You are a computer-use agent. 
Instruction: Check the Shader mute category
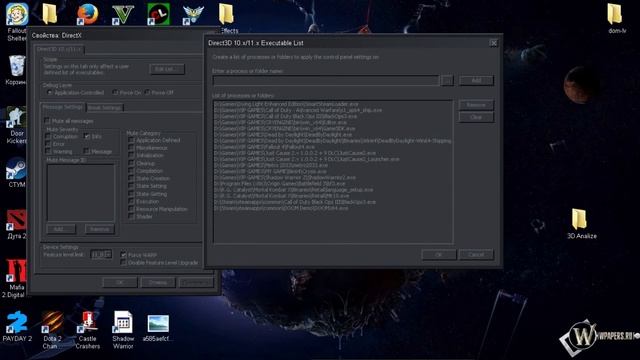(131, 216)
